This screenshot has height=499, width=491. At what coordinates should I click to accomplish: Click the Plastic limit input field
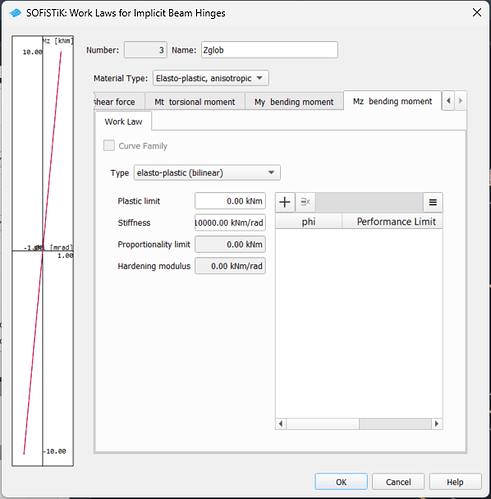[x=230, y=201]
